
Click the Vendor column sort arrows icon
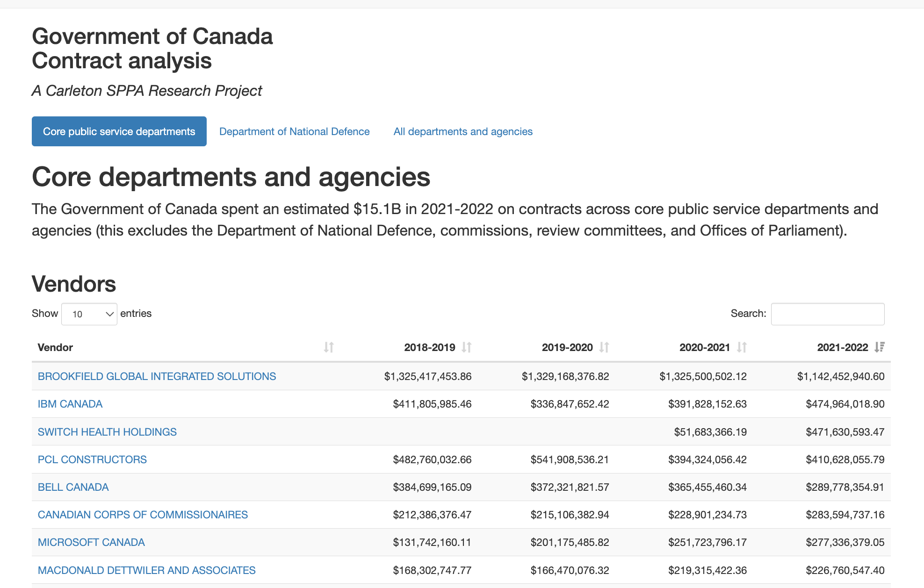[x=329, y=347]
